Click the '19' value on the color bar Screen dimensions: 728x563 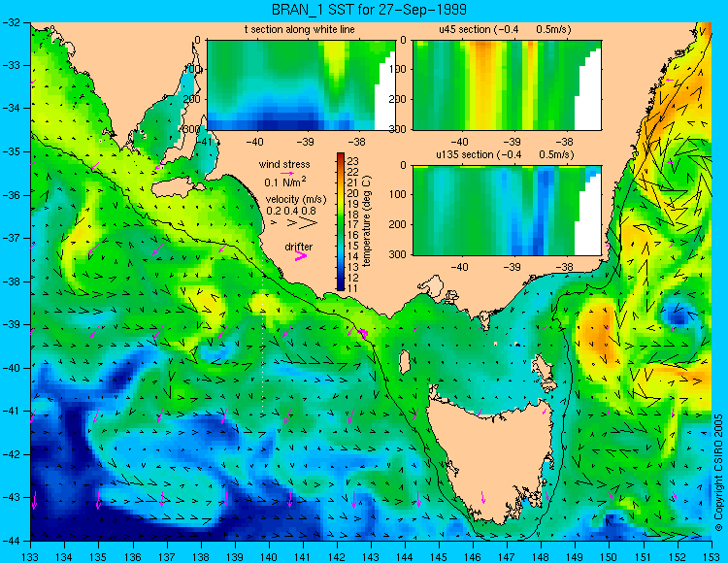point(353,203)
